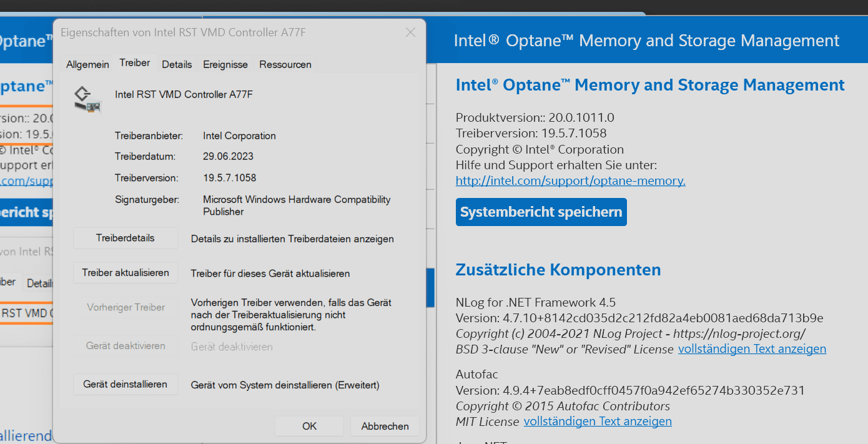The image size is (868, 444).
Task: Open the intel.com/support/optane-memory link
Action: (x=571, y=181)
